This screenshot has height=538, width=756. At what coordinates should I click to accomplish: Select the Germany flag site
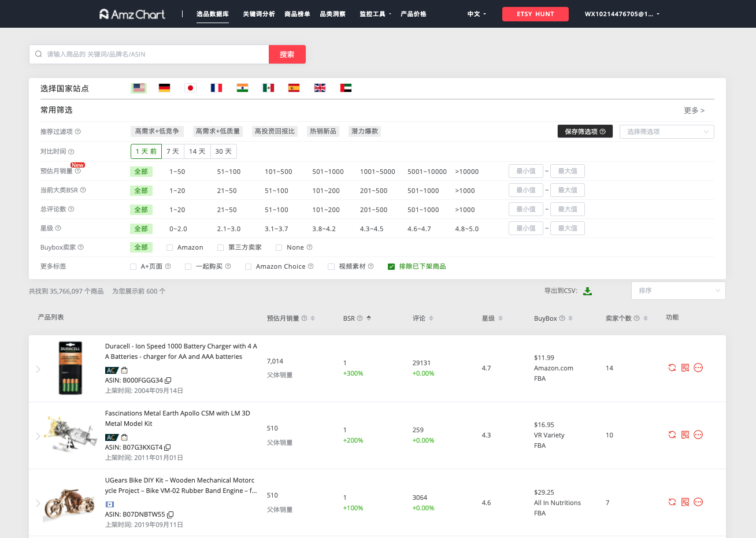165,88
